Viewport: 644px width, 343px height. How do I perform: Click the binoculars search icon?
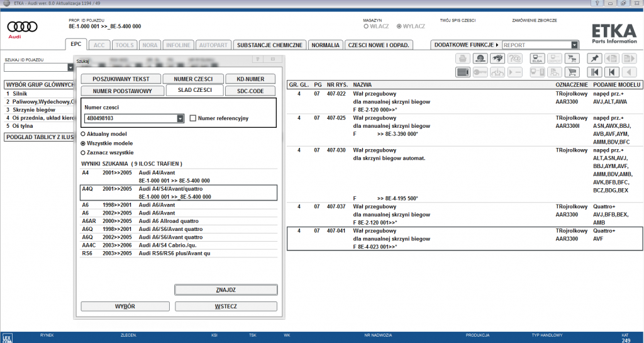497,59
